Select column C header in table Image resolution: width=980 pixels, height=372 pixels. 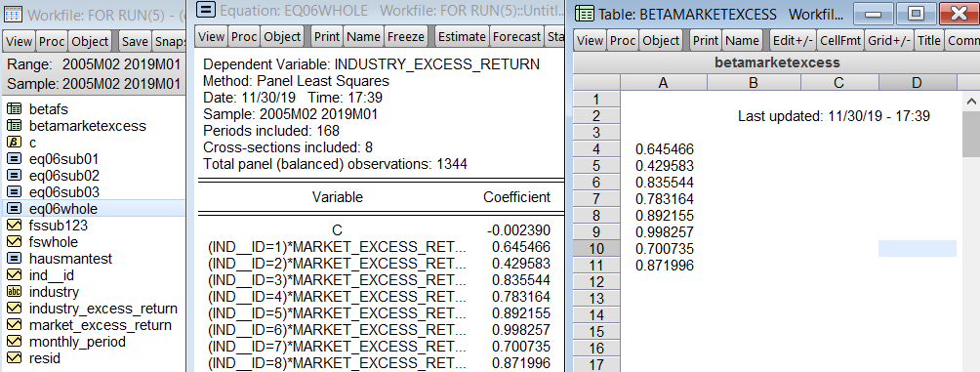[x=839, y=83]
